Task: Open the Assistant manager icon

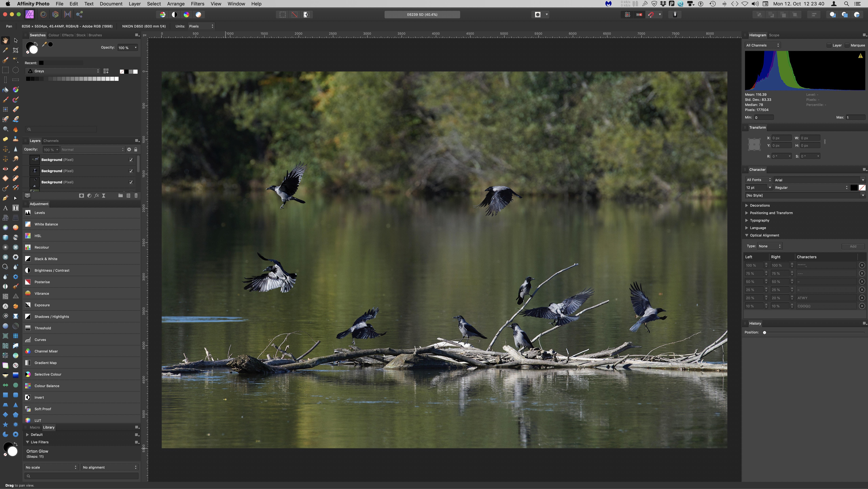Action: 675,14
